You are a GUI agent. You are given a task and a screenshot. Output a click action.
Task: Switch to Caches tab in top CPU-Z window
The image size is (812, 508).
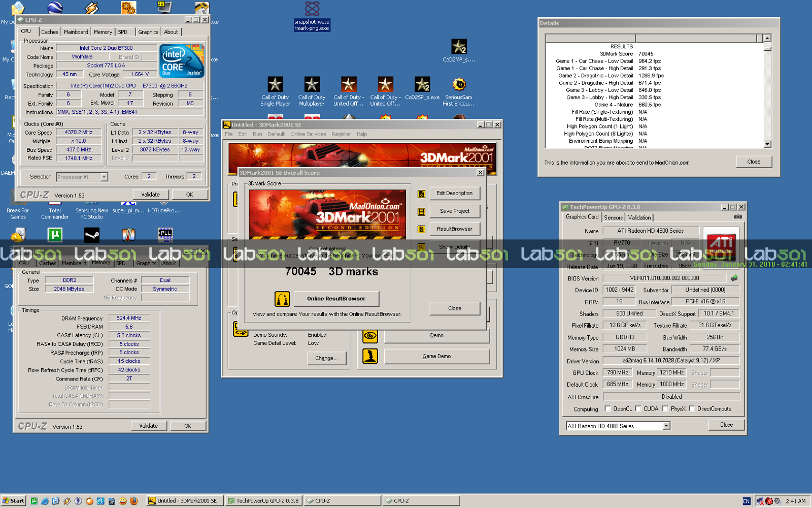point(50,32)
